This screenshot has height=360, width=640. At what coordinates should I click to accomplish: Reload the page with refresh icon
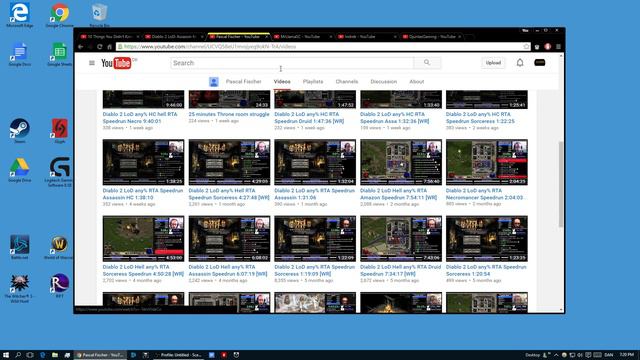(x=100, y=47)
